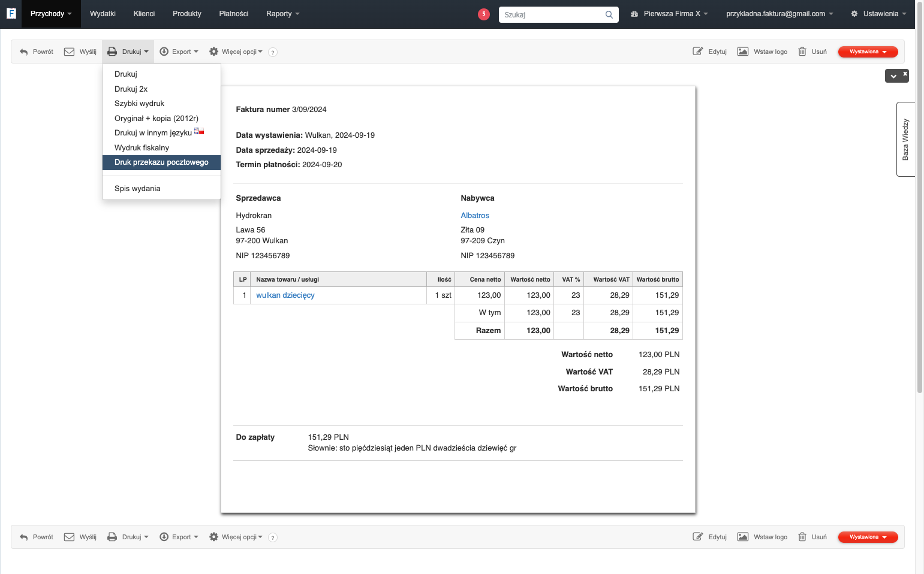Click the top Więcej opcji gear icon
The width and height of the screenshot is (924, 574).
click(x=213, y=52)
